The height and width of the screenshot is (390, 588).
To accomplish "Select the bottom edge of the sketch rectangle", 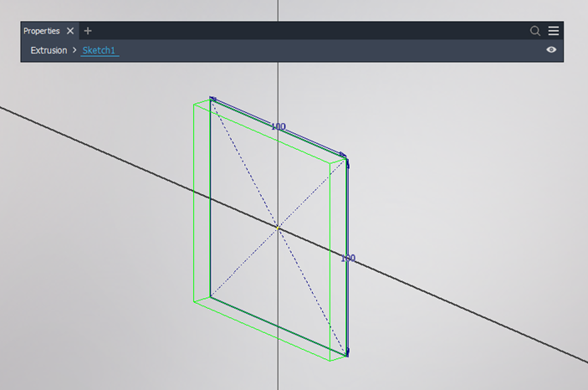I will tap(279, 326).
